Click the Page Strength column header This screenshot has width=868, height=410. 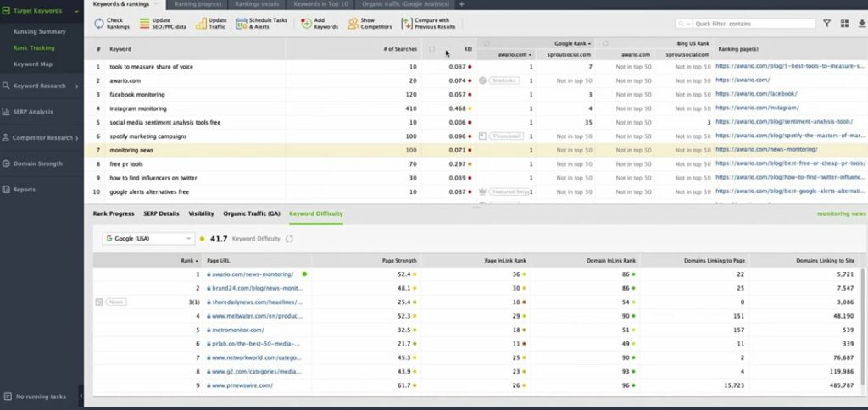coord(399,260)
